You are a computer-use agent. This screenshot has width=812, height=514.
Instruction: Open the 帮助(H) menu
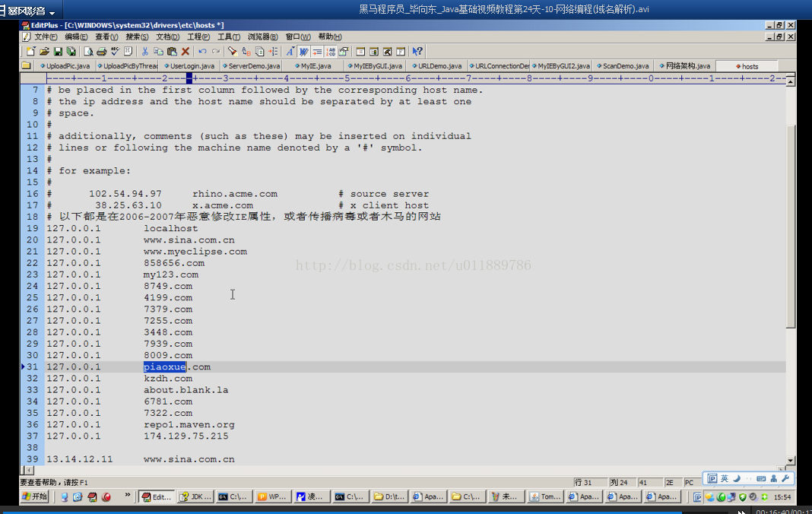[x=330, y=36]
